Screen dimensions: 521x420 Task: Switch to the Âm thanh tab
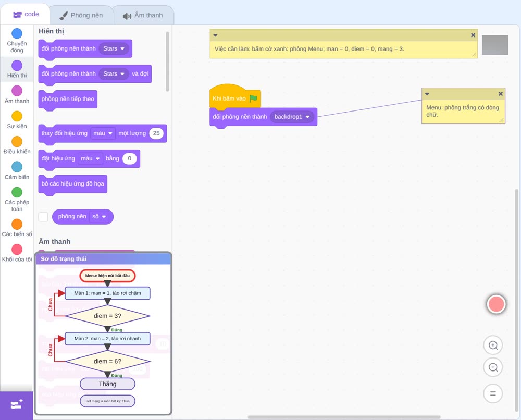(x=143, y=15)
